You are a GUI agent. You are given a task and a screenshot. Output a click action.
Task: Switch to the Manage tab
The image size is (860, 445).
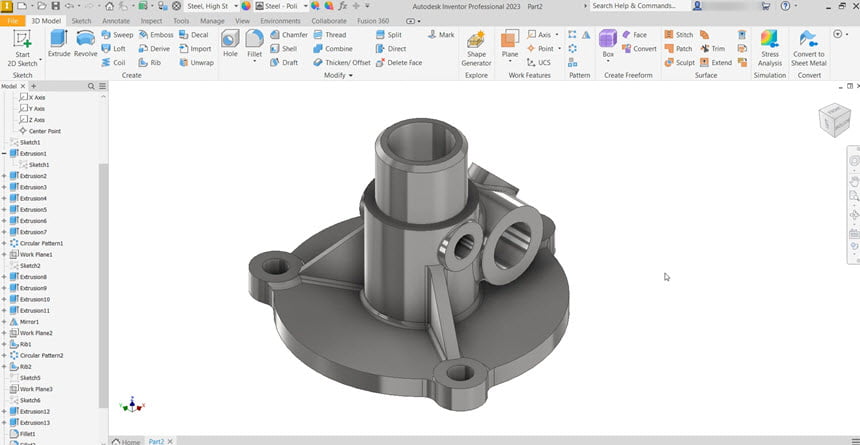click(x=212, y=21)
